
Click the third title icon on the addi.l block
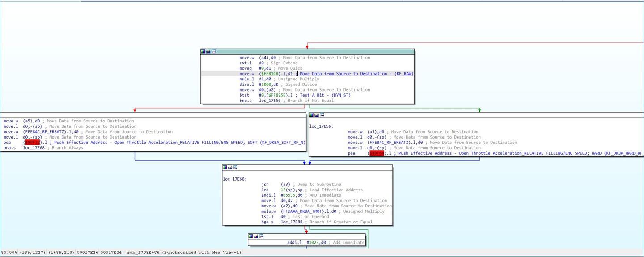261,236
